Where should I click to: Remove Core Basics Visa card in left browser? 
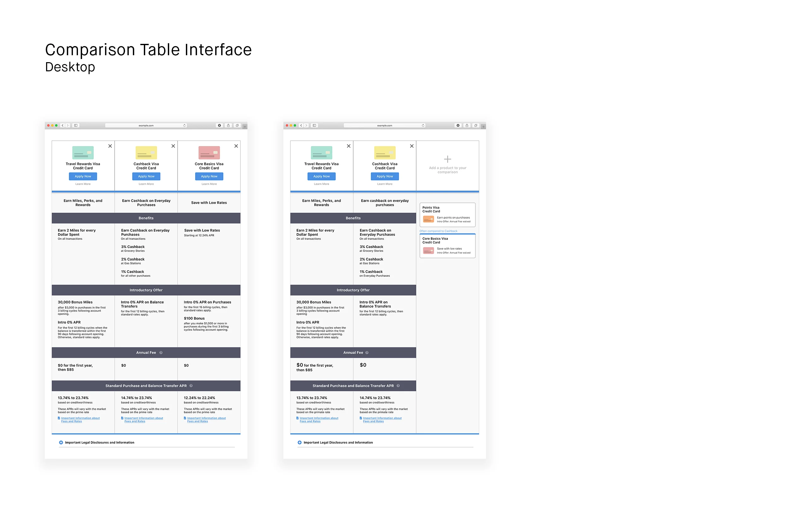tap(236, 146)
